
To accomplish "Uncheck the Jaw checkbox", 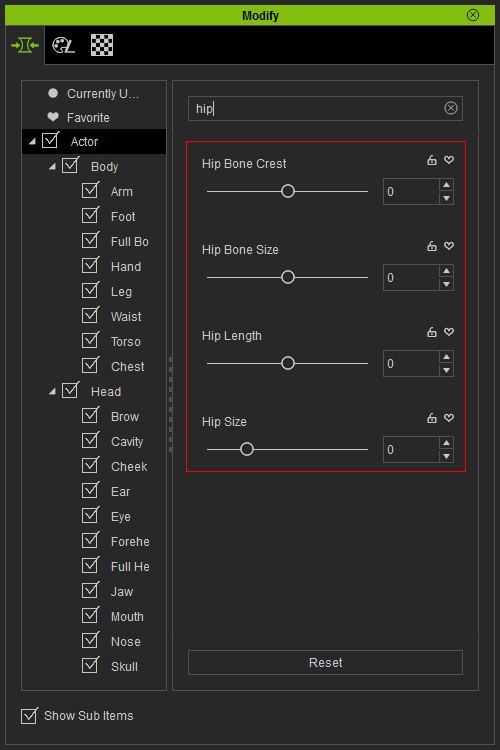I will pyautogui.click(x=90, y=591).
